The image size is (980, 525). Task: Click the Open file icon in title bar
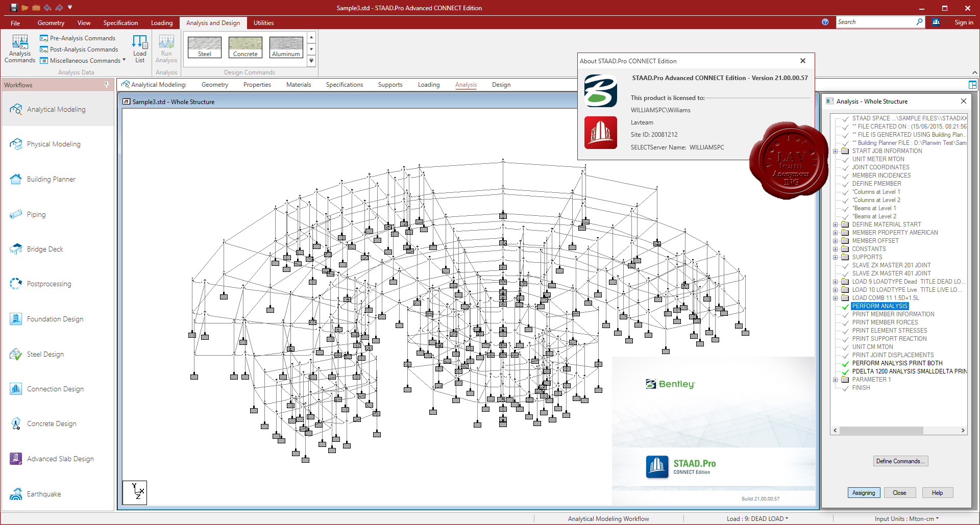[25, 8]
